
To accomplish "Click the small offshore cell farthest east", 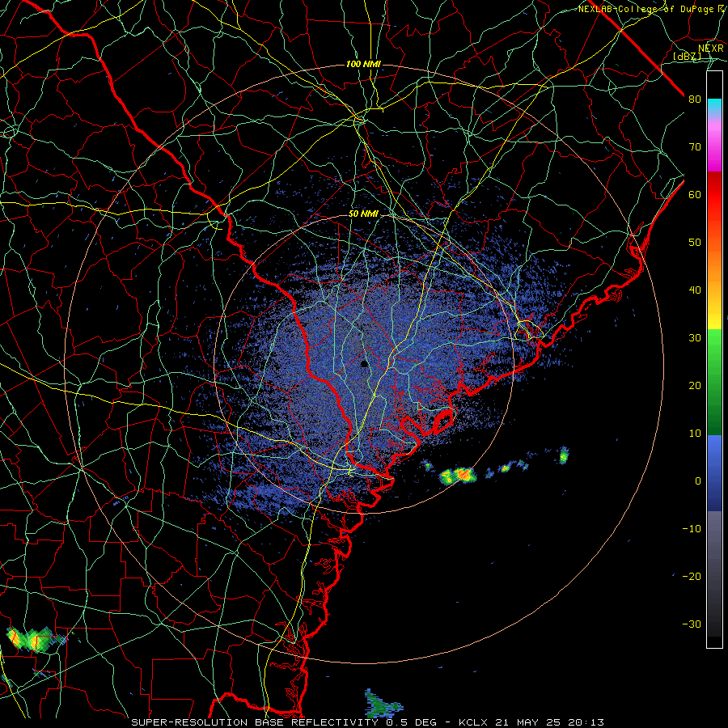I will click(563, 455).
